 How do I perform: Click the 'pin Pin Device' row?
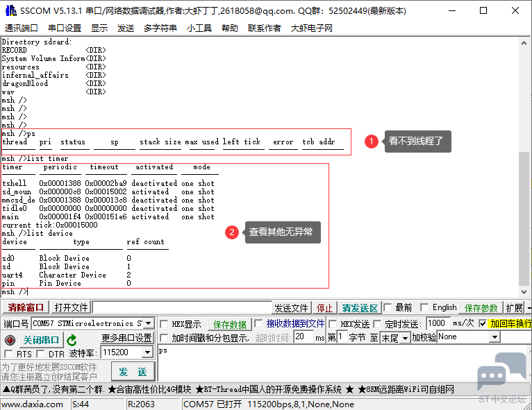tap(67, 283)
